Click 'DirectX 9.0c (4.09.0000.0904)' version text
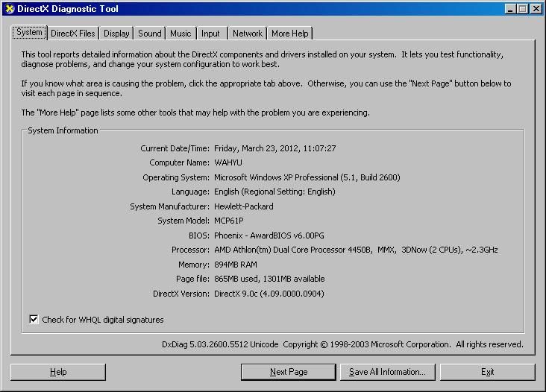Screen dimensions: 546x392 coord(269,294)
